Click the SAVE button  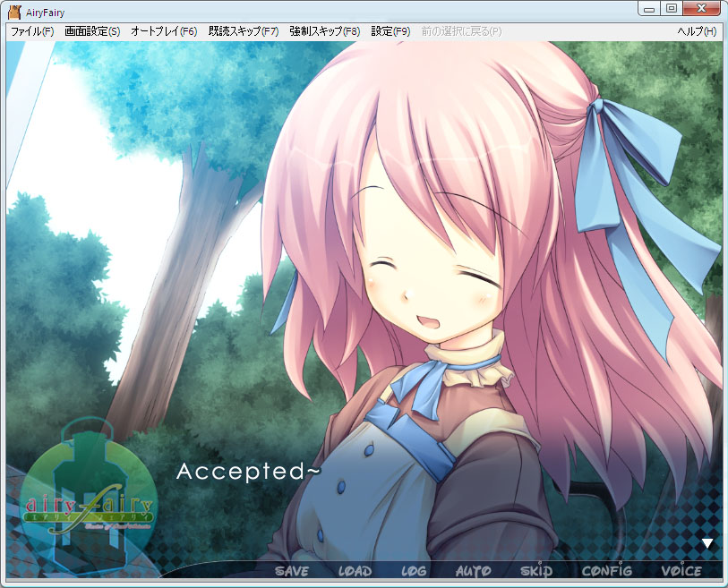(292, 571)
